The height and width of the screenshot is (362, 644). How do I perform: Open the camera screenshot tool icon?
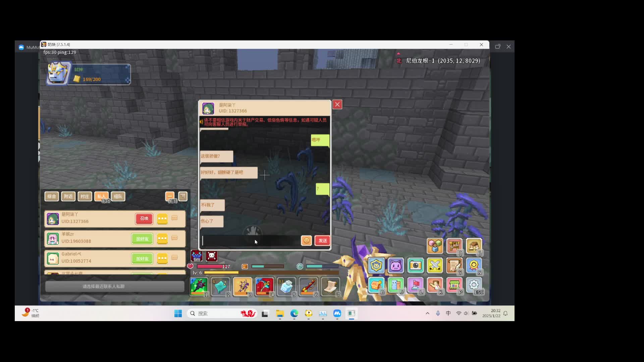(x=415, y=265)
